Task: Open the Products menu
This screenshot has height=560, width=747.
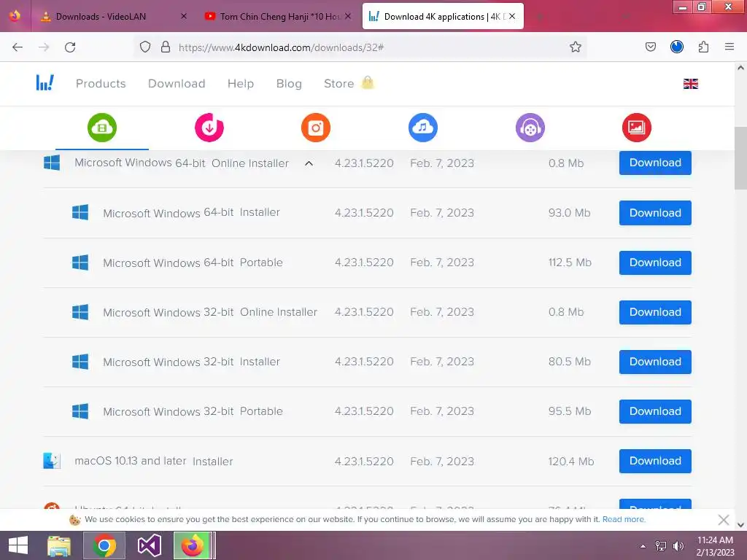Action: coord(101,83)
